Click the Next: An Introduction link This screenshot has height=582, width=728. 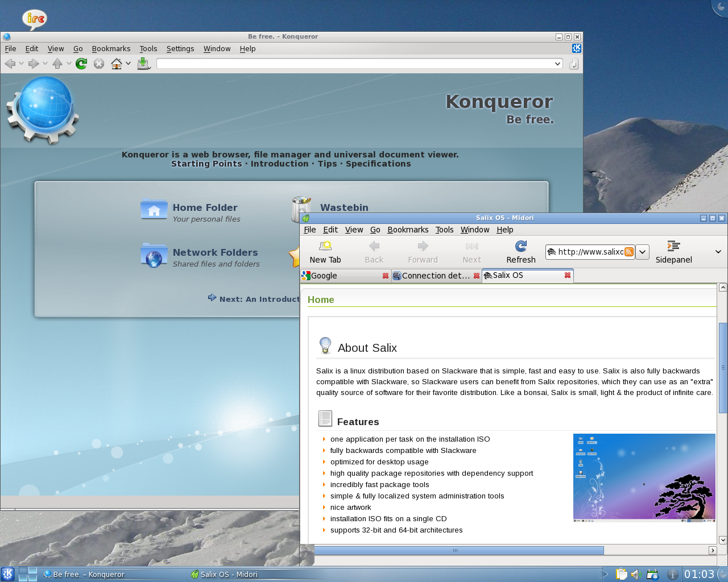pyautogui.click(x=254, y=298)
